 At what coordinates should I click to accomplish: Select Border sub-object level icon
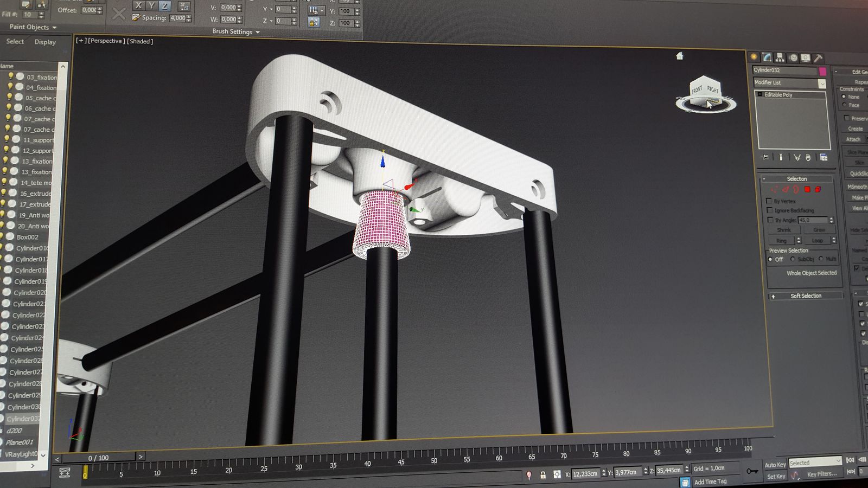pyautogui.click(x=796, y=189)
